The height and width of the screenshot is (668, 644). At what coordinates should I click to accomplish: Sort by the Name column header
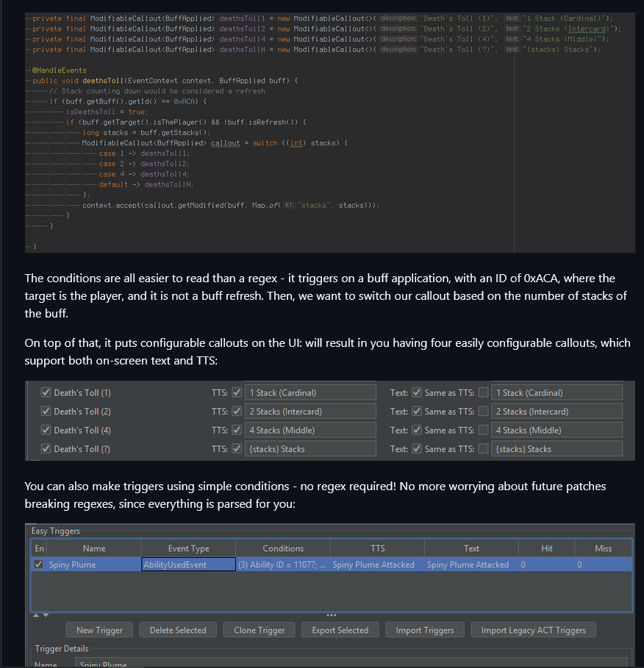[94, 548]
